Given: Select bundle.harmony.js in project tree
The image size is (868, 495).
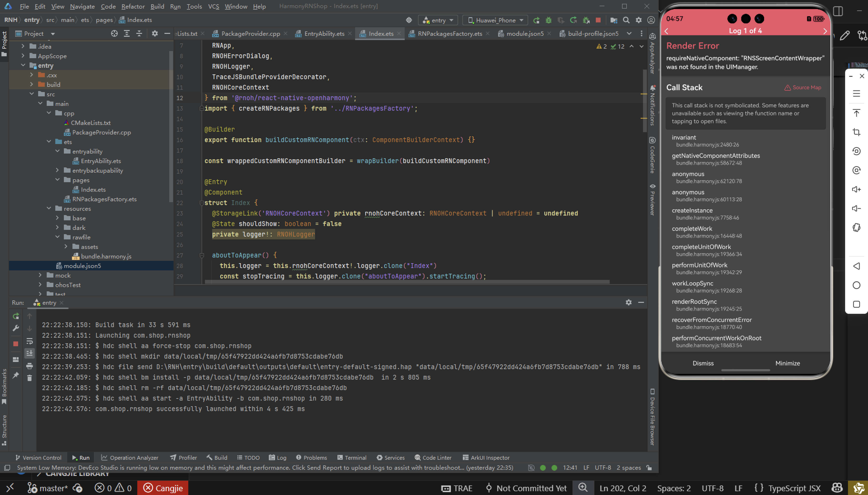Looking at the screenshot, I should point(106,256).
